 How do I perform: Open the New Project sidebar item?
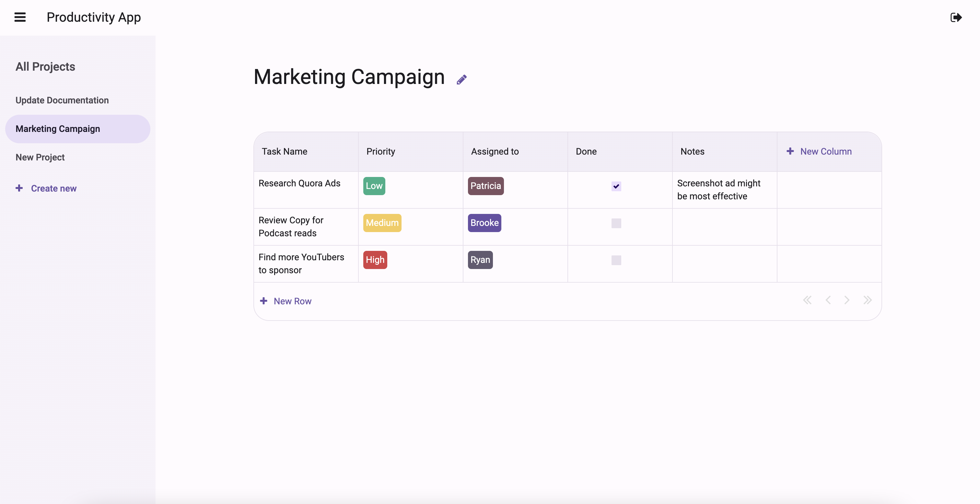[40, 157]
